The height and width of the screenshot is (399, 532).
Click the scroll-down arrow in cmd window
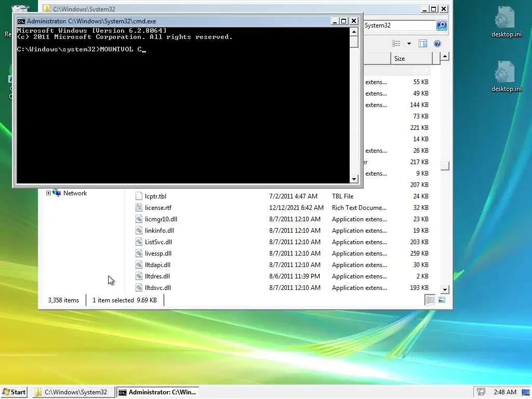coord(354,179)
